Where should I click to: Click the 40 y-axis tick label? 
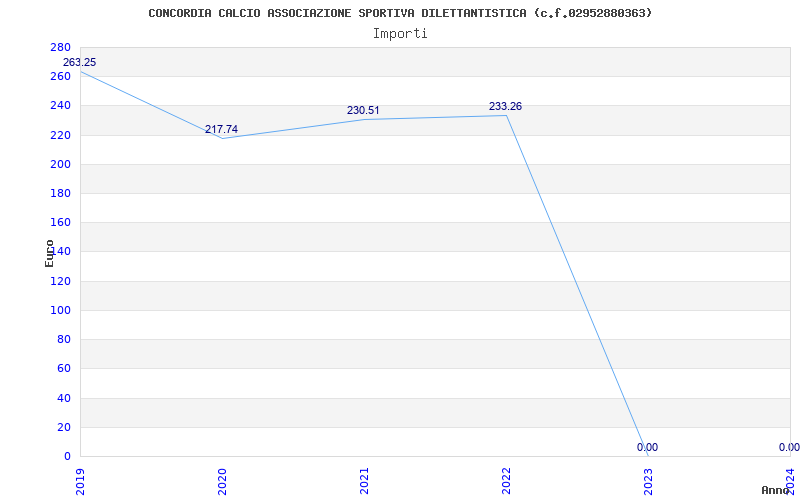[x=64, y=398]
